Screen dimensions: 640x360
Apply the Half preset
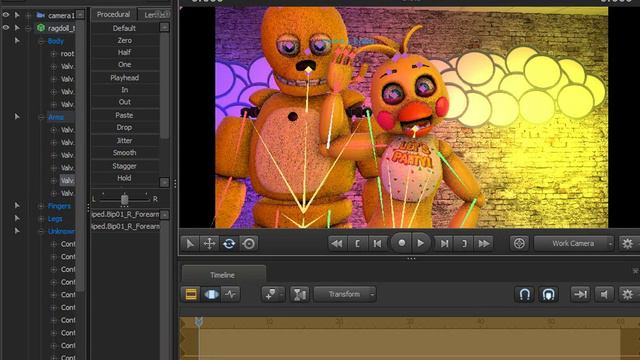(124, 52)
